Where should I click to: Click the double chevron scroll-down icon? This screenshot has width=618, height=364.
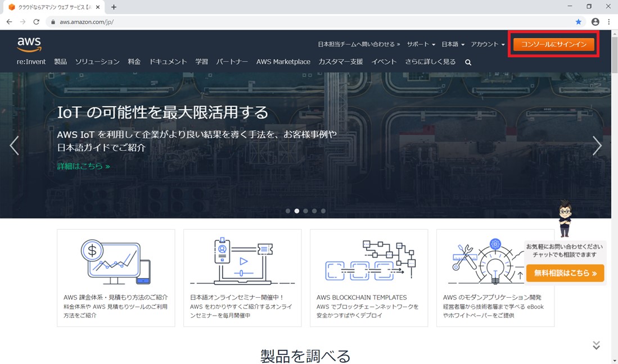click(596, 345)
